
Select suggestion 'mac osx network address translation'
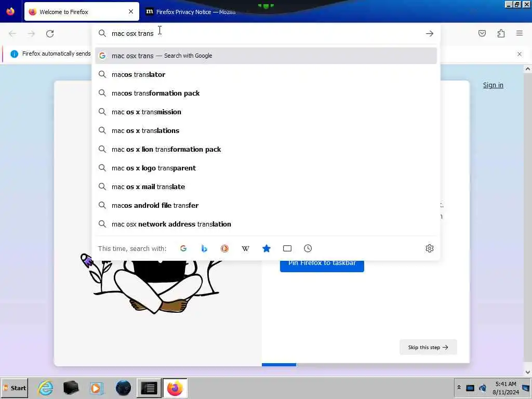click(x=266, y=224)
